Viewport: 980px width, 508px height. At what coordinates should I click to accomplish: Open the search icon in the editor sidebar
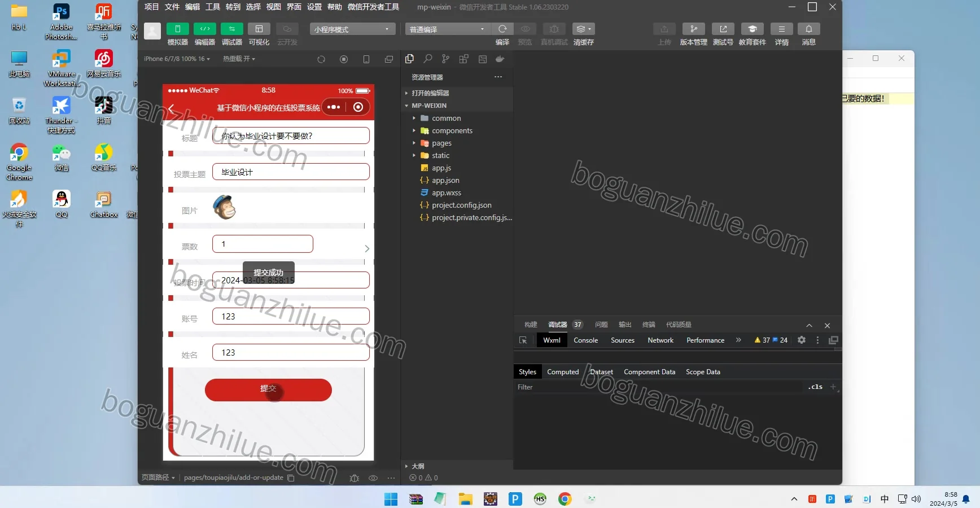point(428,59)
